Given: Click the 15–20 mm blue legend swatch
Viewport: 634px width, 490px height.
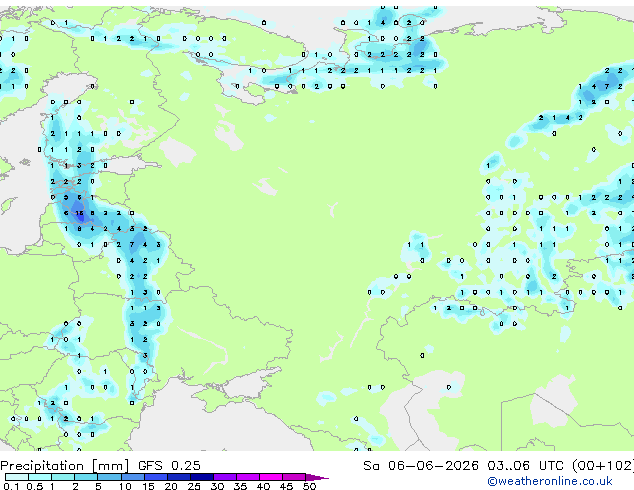Looking at the screenshot, I should (x=155, y=477).
